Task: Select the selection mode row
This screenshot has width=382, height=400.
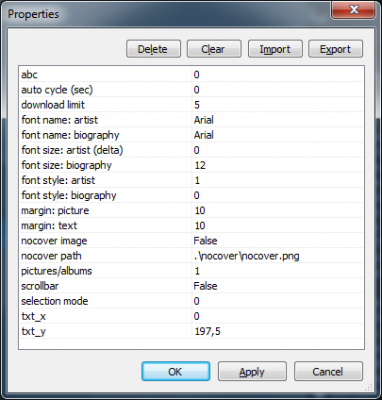Action: click(x=191, y=301)
